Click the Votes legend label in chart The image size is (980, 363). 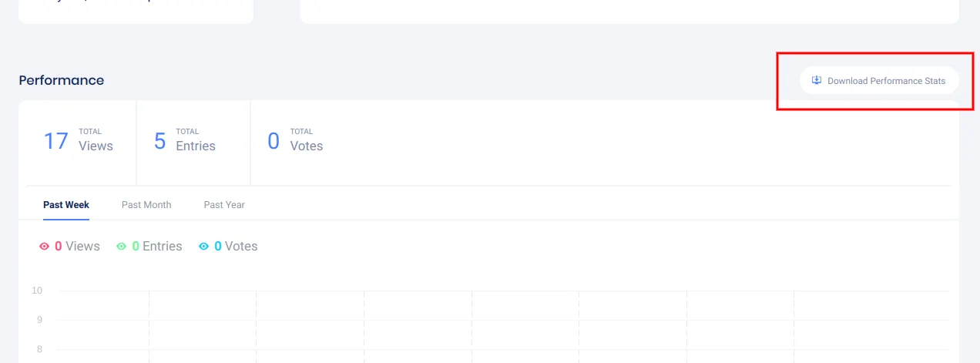tap(241, 247)
